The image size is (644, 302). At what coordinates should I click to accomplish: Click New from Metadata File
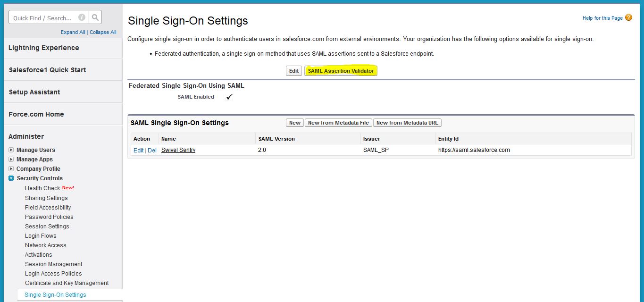(338, 122)
